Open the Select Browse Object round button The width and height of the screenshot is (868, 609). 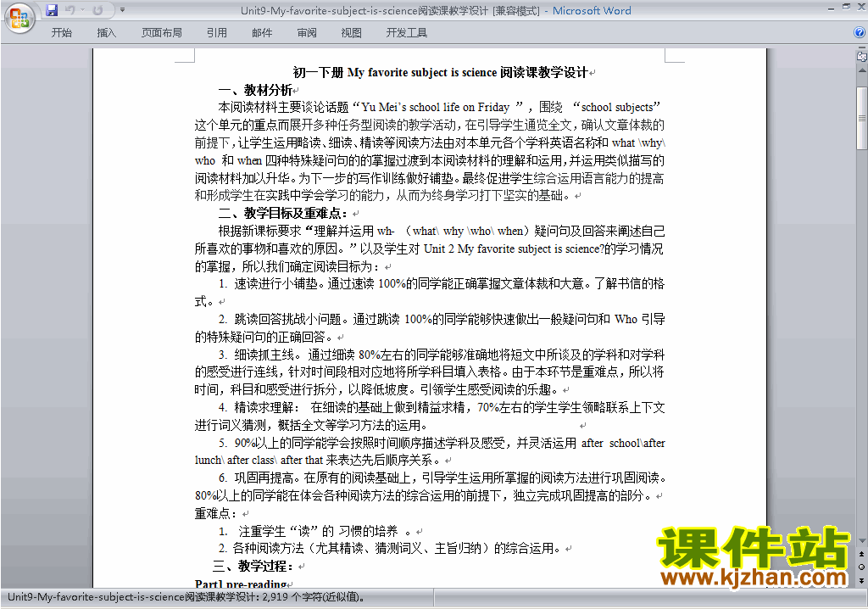[x=861, y=567]
